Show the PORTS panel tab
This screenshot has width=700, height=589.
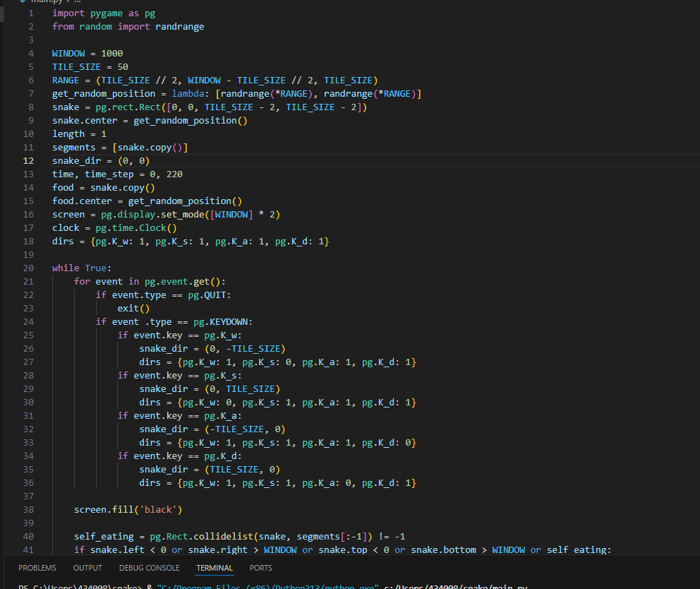point(260,568)
